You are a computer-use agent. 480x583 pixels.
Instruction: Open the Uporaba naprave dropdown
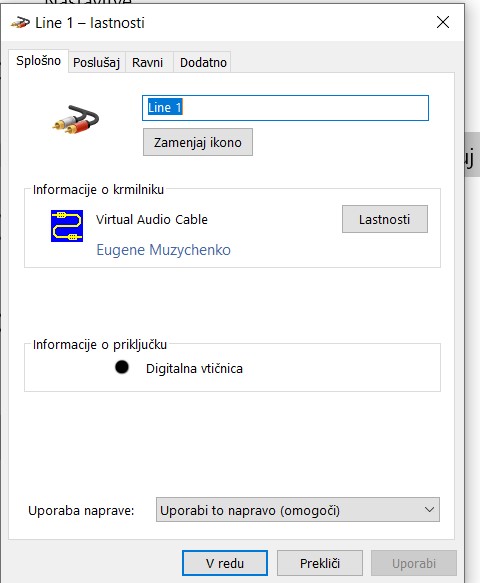click(297, 510)
